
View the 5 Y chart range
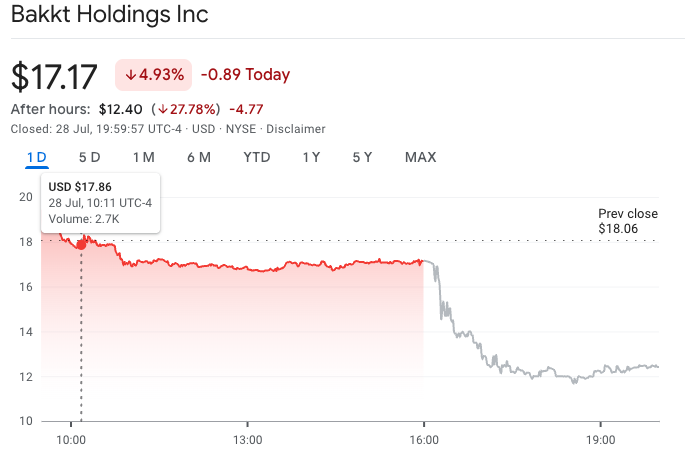point(362,157)
